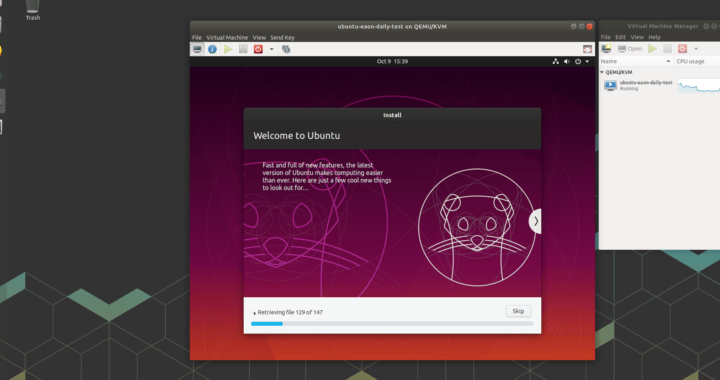
Task: Click the slideshow's circled mascot illustration
Action: tap(477, 227)
